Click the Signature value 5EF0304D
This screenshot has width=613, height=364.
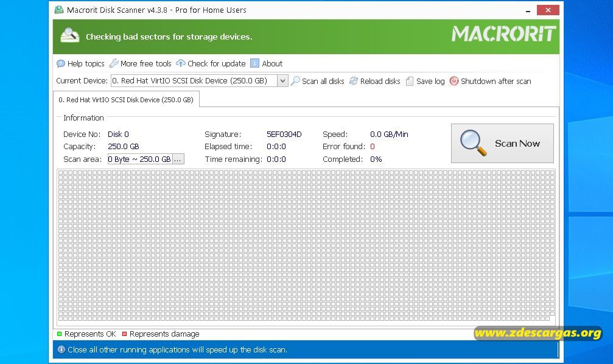284,135
